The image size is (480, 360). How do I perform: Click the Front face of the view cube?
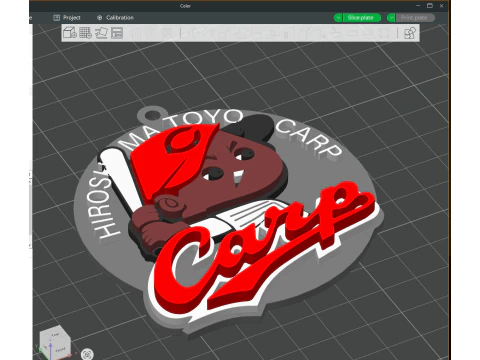(x=61, y=349)
